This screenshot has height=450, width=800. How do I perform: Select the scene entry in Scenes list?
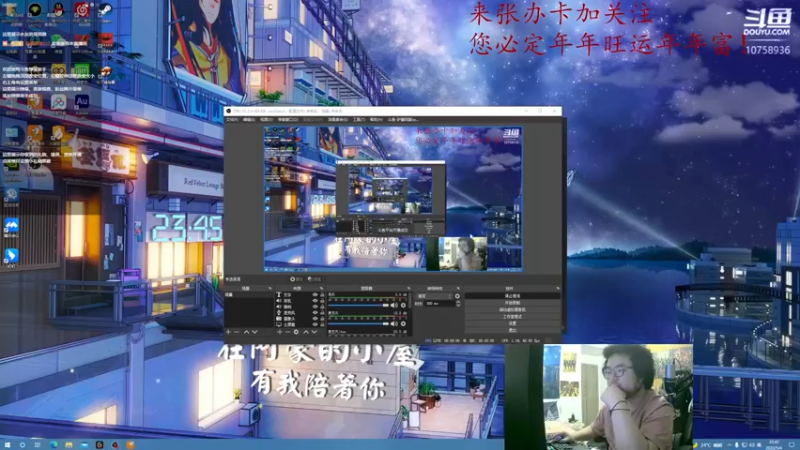[x=249, y=295]
